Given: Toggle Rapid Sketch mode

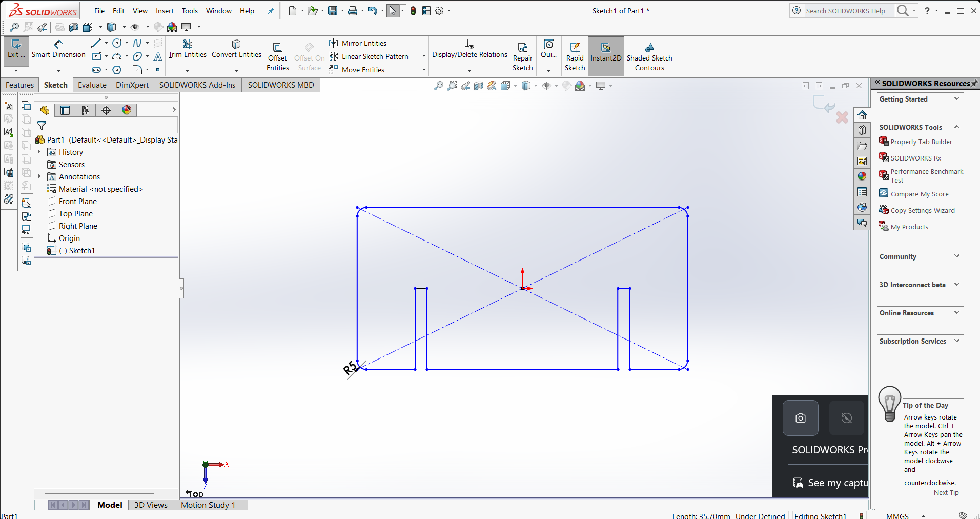Looking at the screenshot, I should 575,57.
